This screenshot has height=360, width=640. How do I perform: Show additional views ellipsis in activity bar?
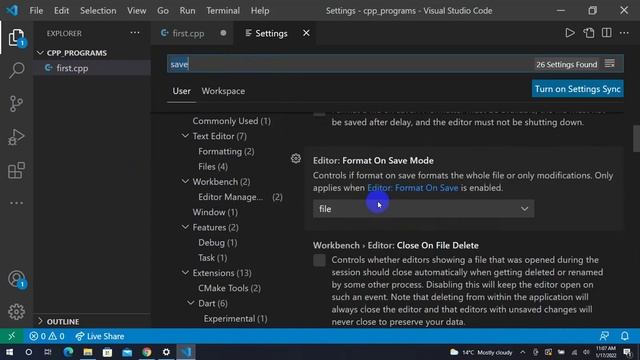coord(16,203)
